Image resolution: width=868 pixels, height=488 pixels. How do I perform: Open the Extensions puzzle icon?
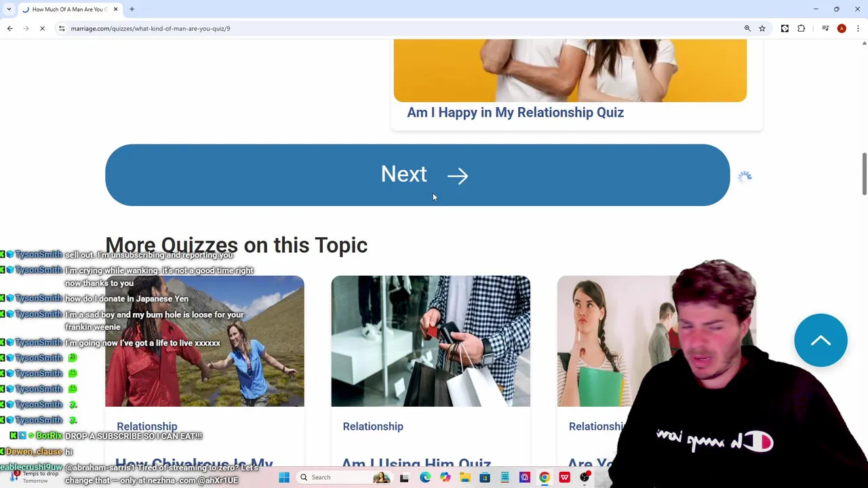[x=802, y=28]
